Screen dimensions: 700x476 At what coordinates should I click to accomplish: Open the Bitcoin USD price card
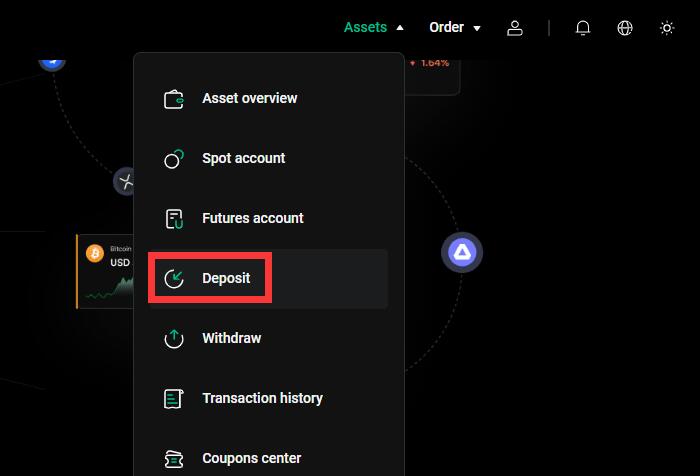[105, 271]
